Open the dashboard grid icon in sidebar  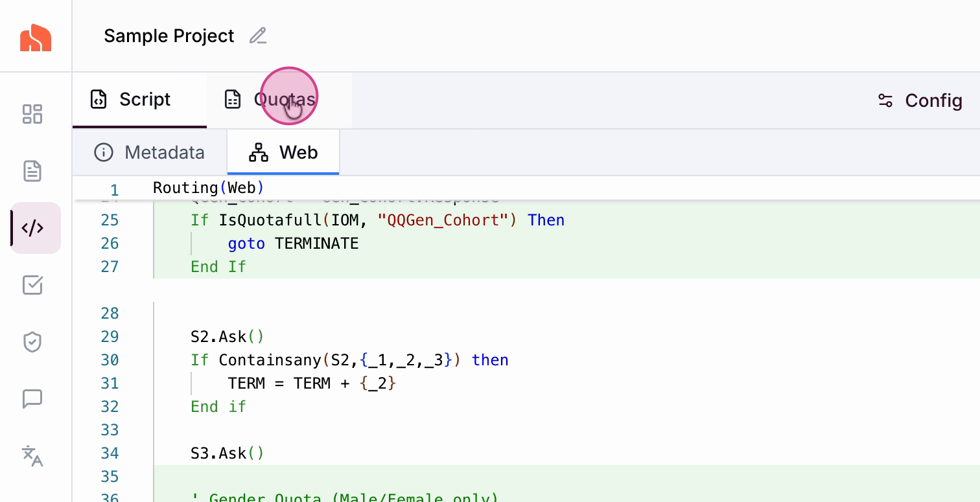point(32,114)
